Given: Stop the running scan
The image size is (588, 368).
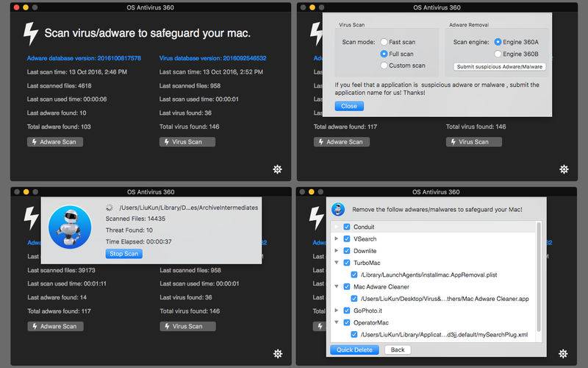Looking at the screenshot, I should click(x=123, y=254).
